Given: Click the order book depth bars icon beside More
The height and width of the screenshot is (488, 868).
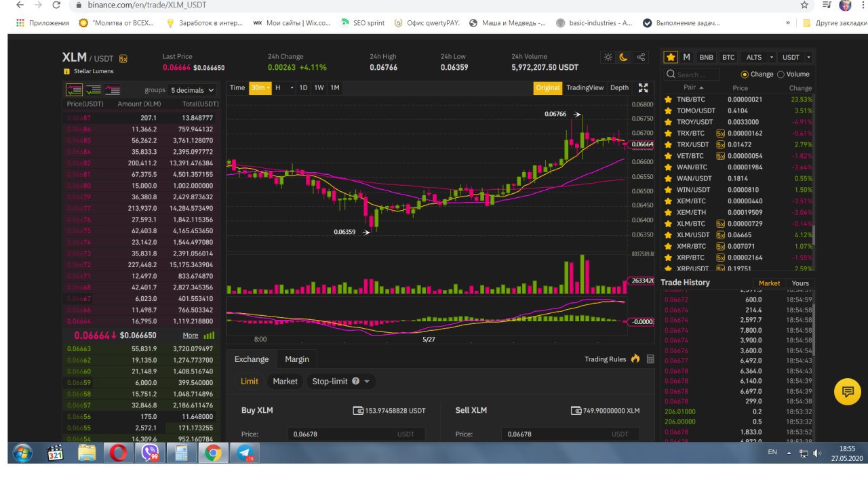Looking at the screenshot, I should tap(209, 335).
